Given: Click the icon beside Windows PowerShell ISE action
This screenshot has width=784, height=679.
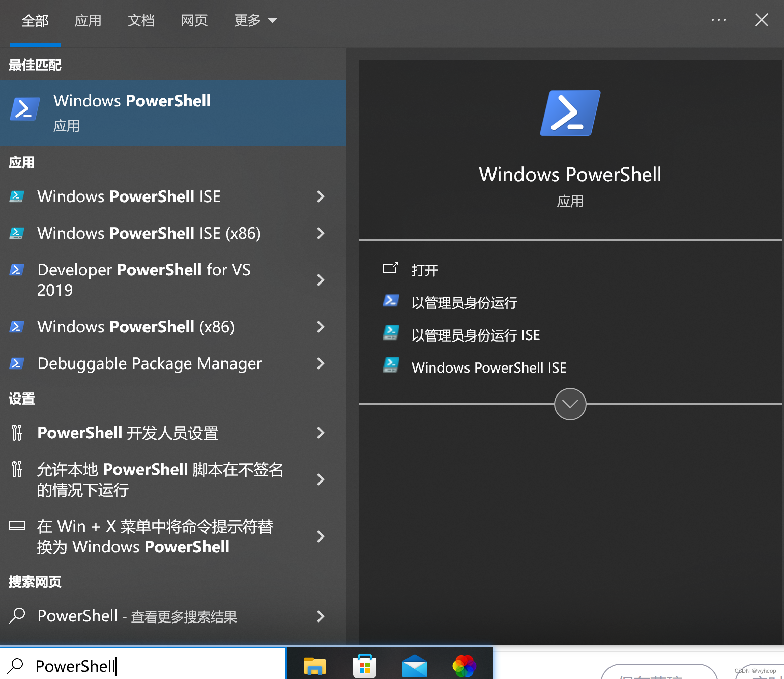Looking at the screenshot, I should tap(391, 365).
